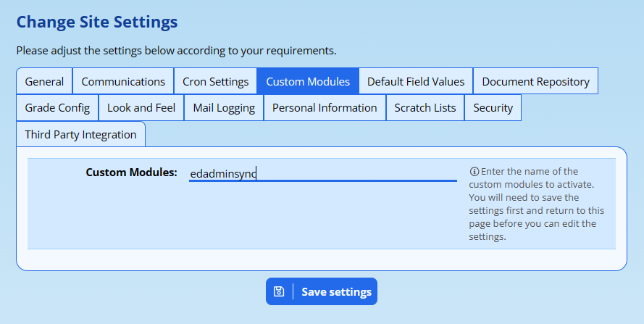Click the Change Site Settings heading
Image resolution: width=644 pixels, height=324 pixels.
[x=96, y=22]
